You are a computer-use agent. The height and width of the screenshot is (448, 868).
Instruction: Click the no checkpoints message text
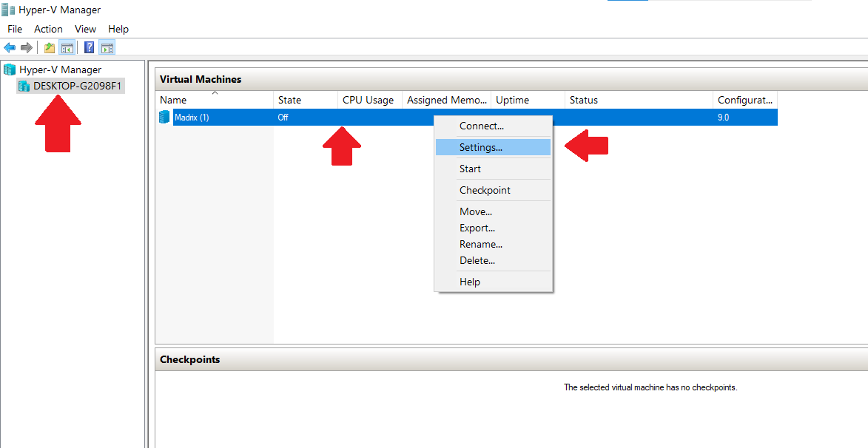pos(650,387)
